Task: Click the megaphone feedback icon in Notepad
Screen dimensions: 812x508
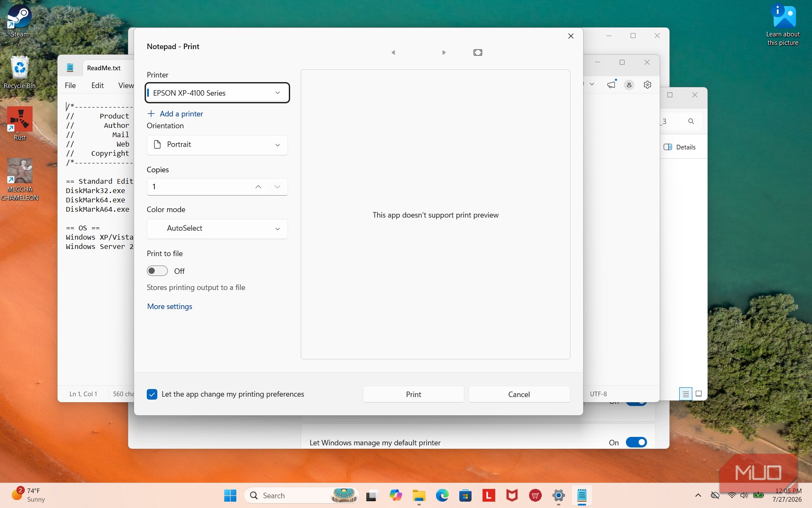Action: (x=612, y=85)
